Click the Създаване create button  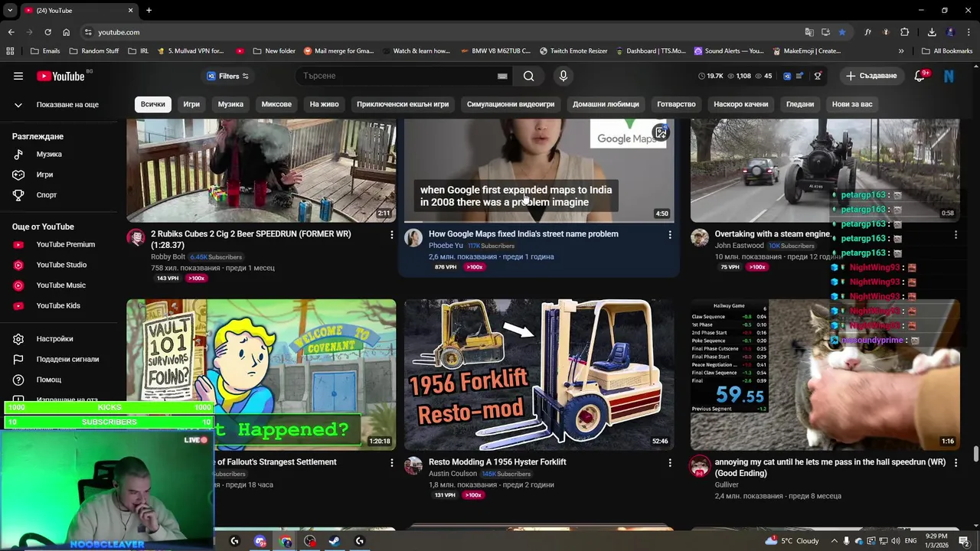871,76
